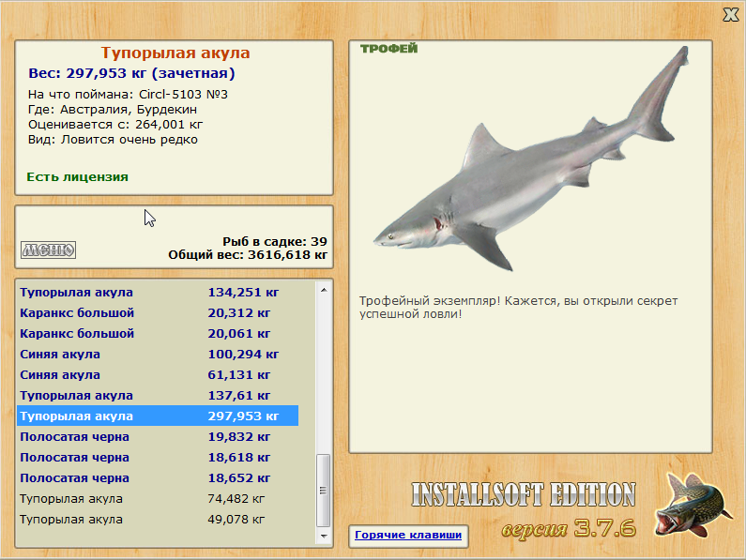The width and height of the screenshot is (746, 560).
Task: Select Каранкс большой 20,312 кг row
Action: 158,313
